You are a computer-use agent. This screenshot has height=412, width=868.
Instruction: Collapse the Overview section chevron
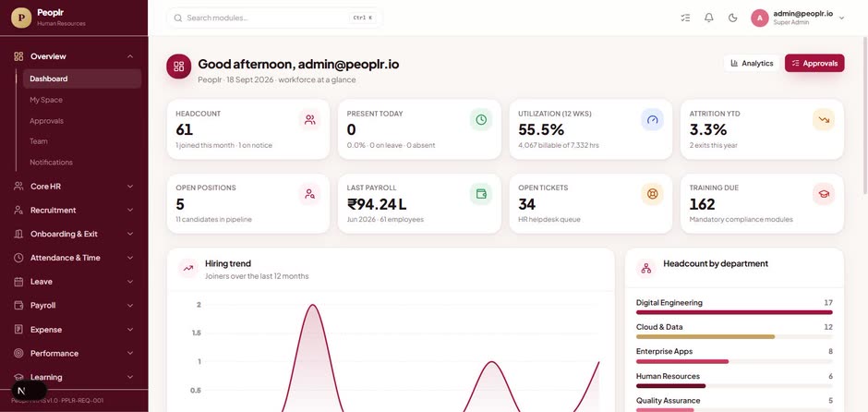tap(130, 56)
